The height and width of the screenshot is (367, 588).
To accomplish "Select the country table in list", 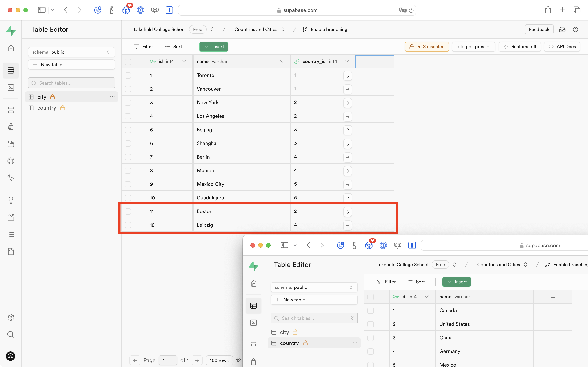I will [x=47, y=108].
